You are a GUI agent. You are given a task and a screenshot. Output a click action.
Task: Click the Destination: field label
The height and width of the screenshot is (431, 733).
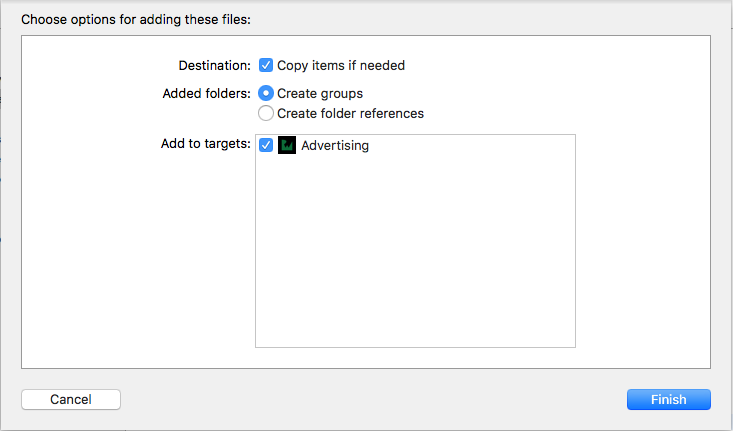point(215,65)
